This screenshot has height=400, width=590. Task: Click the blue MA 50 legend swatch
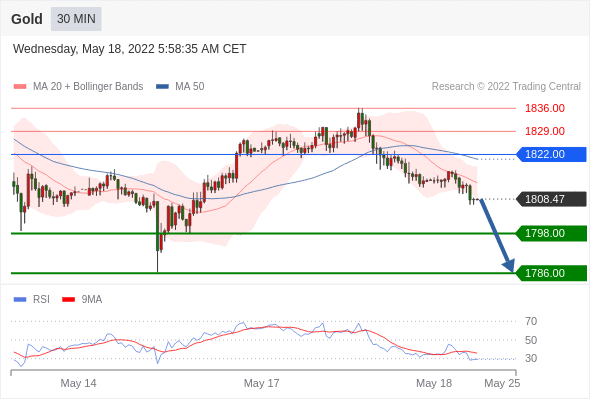tap(162, 87)
